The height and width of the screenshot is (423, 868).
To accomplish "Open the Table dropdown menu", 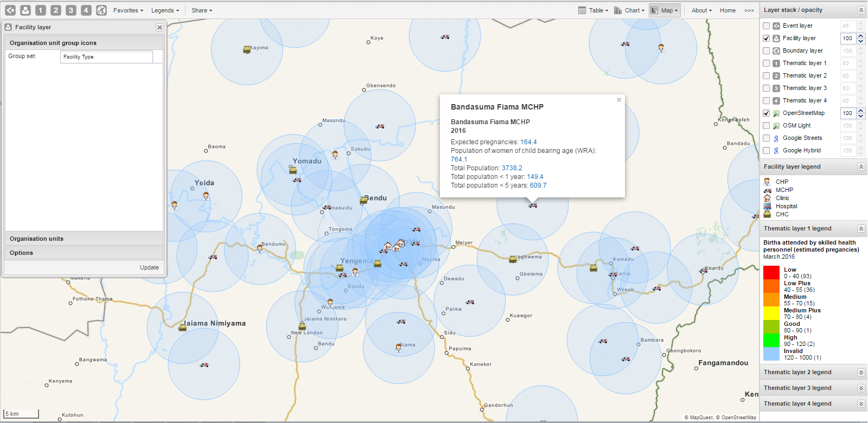I will pos(593,10).
